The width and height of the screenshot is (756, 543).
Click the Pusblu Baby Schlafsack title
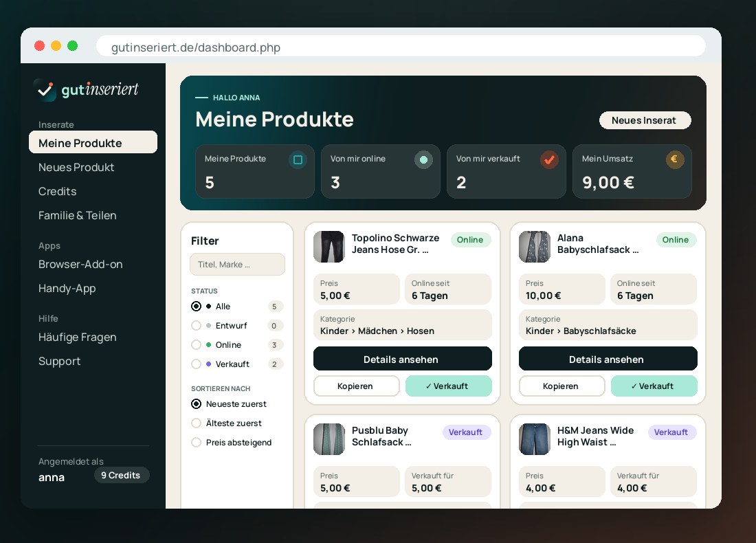click(381, 436)
